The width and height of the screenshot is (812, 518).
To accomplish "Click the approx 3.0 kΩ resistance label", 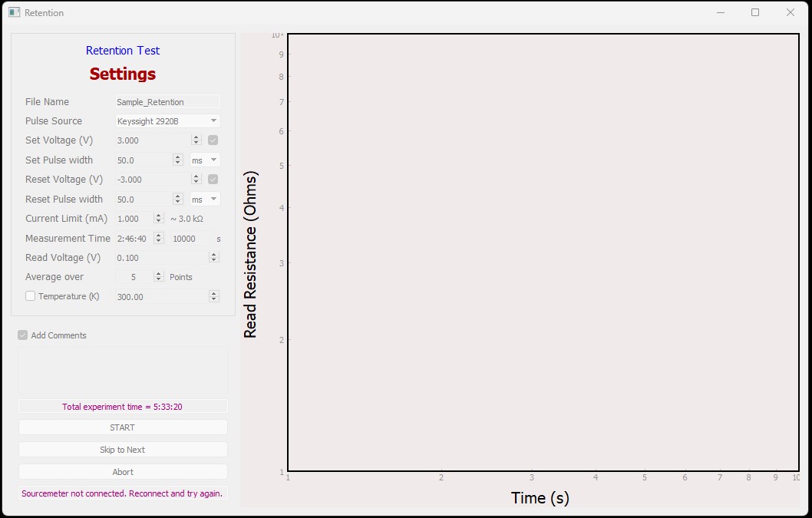I will tap(187, 219).
